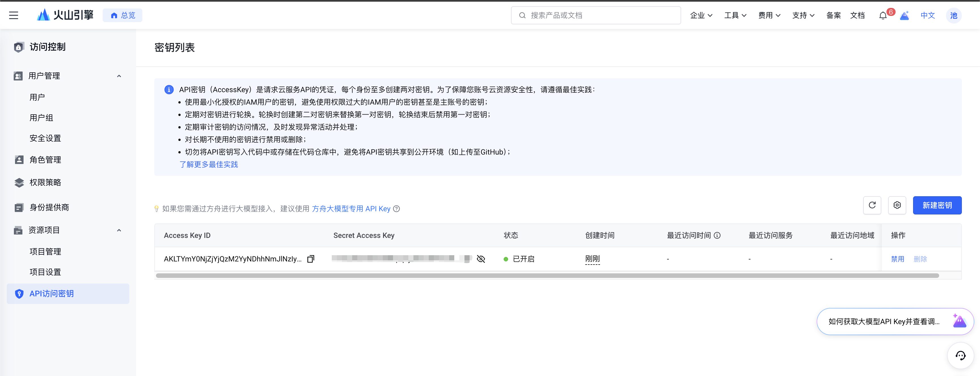
Task: Focus the product search input field
Action: [601, 15]
